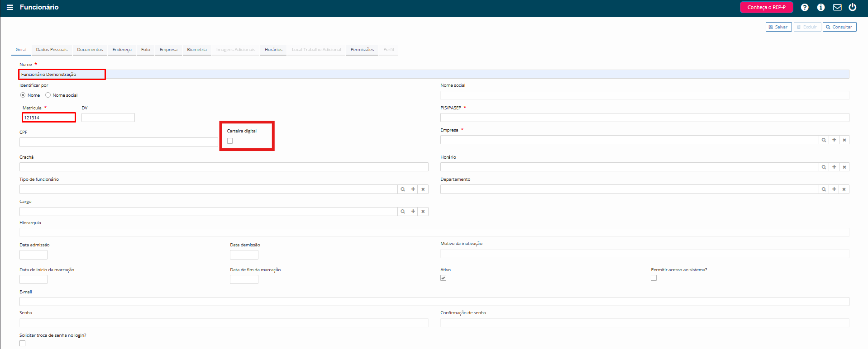Open the Foto tab
Image resolution: width=868 pixels, height=349 pixels.
click(x=146, y=50)
